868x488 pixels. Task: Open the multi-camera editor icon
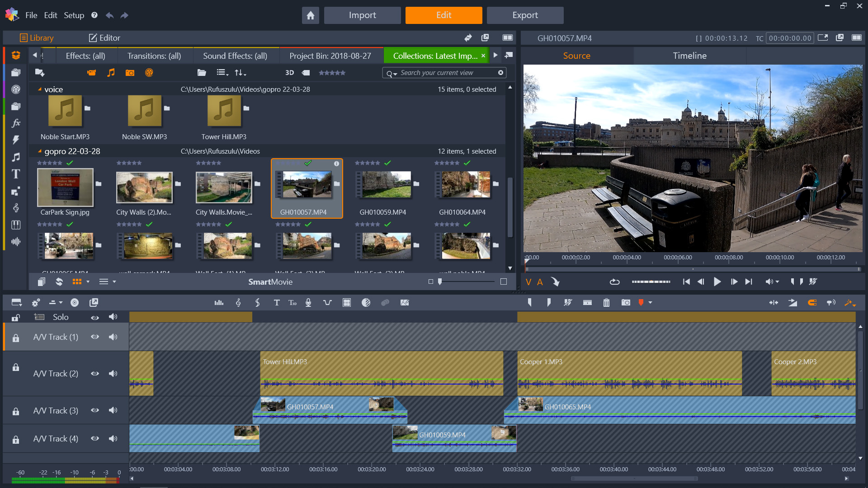click(347, 303)
